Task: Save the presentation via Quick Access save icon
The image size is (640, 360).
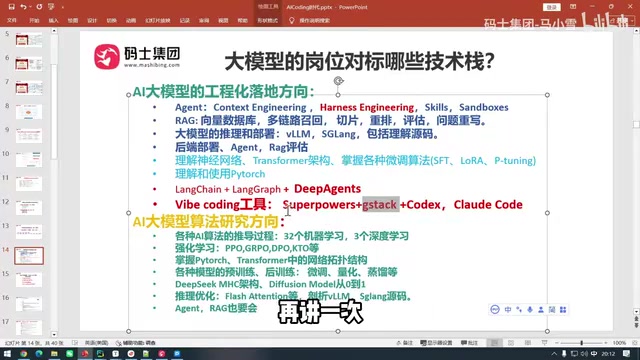Action: click(11, 7)
